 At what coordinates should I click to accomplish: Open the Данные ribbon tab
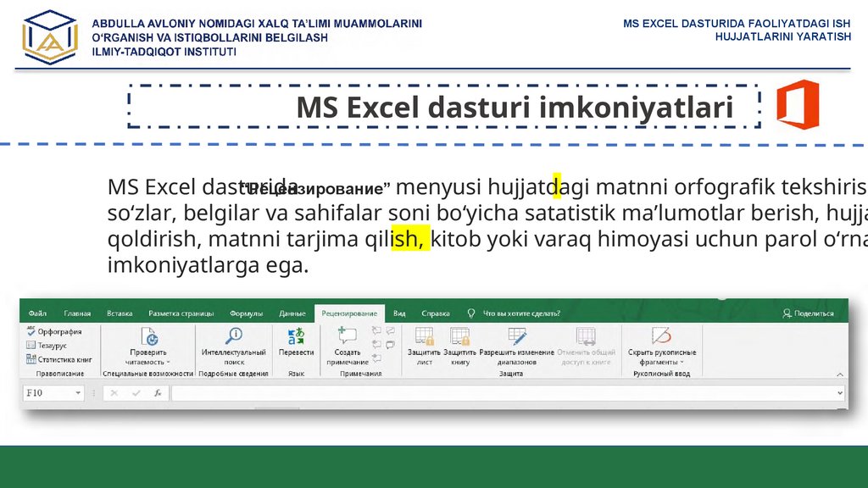tap(292, 313)
